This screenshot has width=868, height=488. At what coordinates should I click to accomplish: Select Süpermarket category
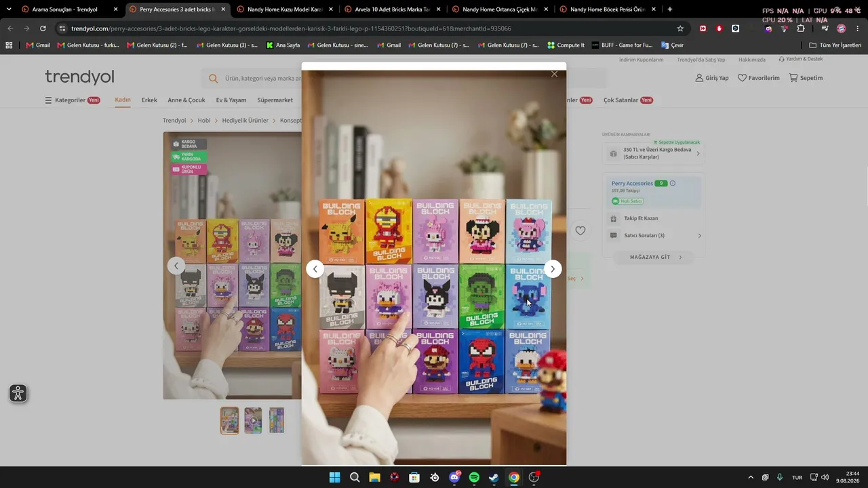275,100
